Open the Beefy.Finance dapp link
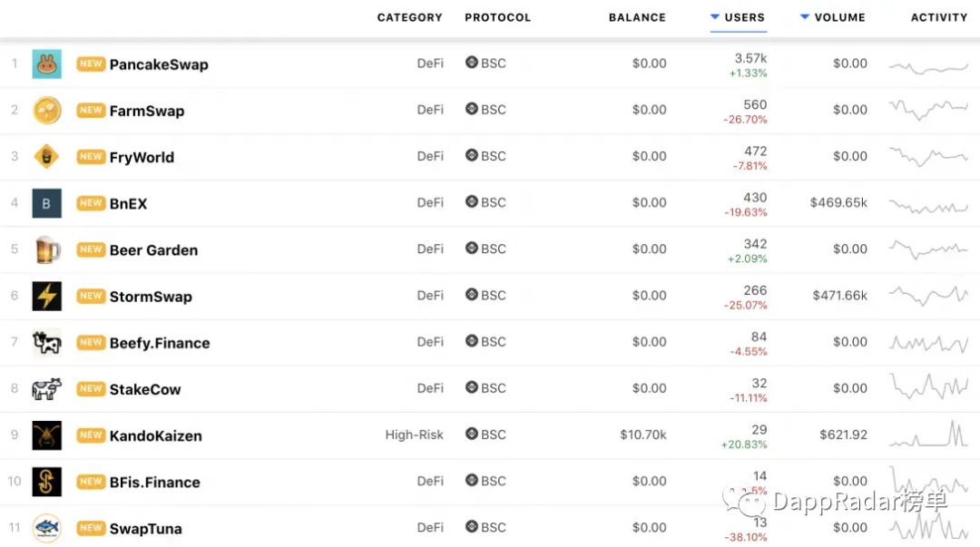Screen dimensions: 980x547 (x=160, y=343)
